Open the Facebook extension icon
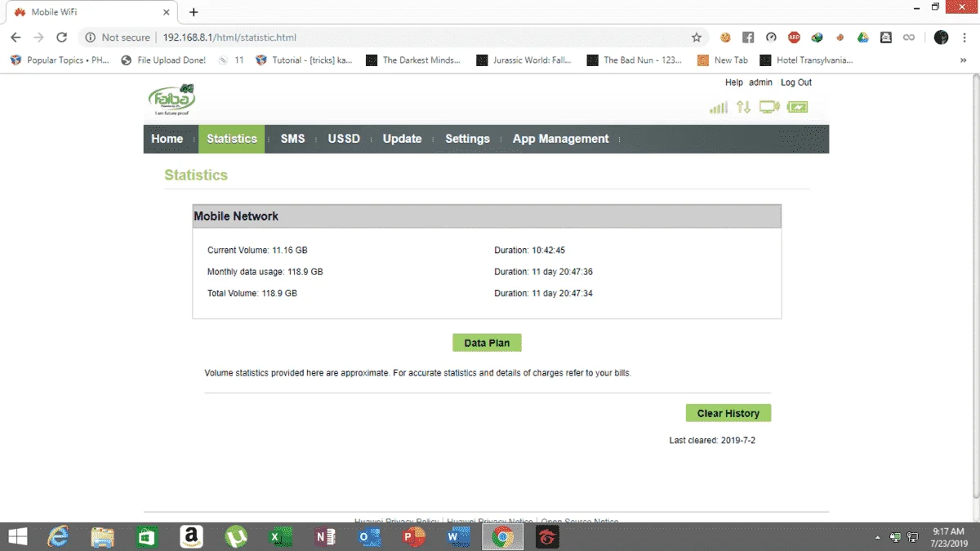 [748, 38]
